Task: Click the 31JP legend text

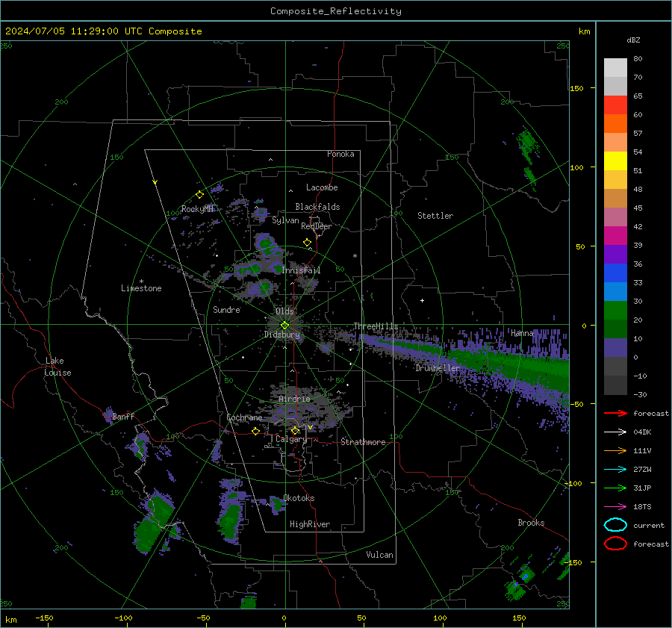Action: click(x=642, y=488)
